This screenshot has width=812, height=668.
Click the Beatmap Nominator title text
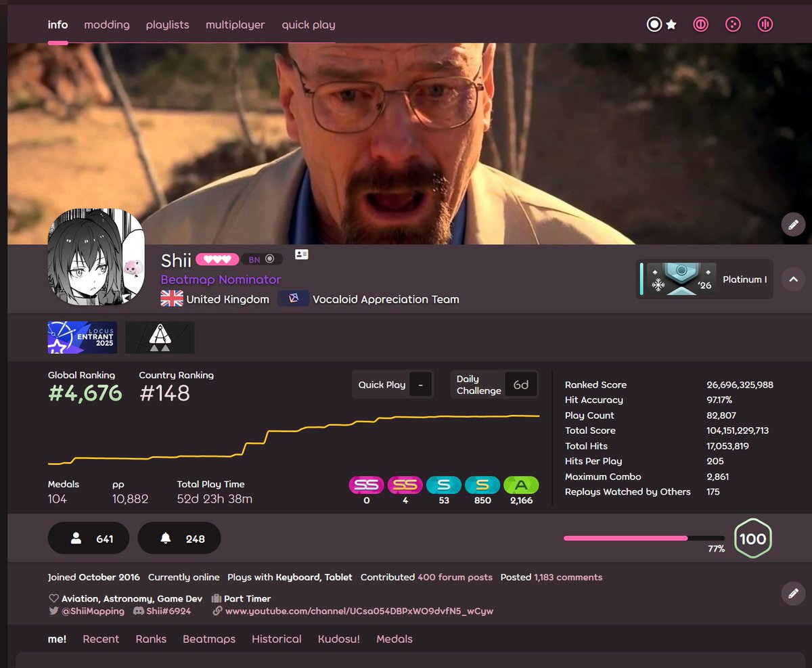[221, 280]
